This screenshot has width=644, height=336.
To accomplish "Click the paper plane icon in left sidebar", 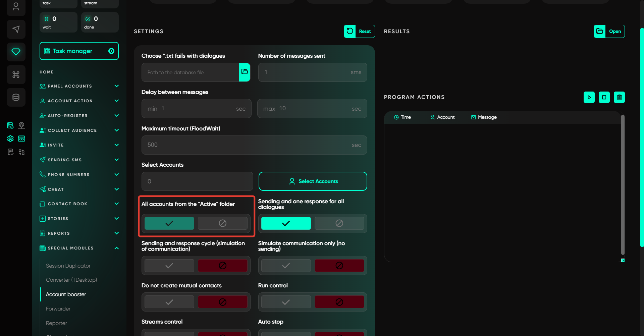I will pyautogui.click(x=16, y=30).
